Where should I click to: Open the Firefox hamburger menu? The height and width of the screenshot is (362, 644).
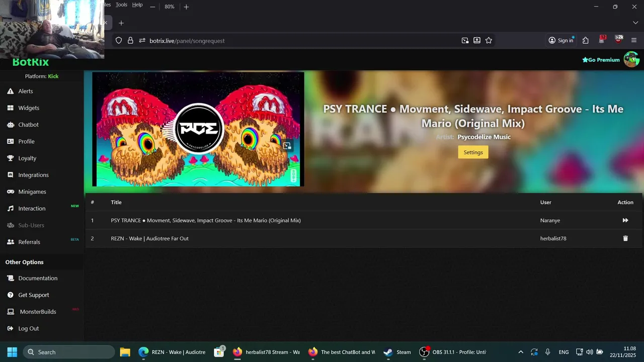click(x=634, y=41)
